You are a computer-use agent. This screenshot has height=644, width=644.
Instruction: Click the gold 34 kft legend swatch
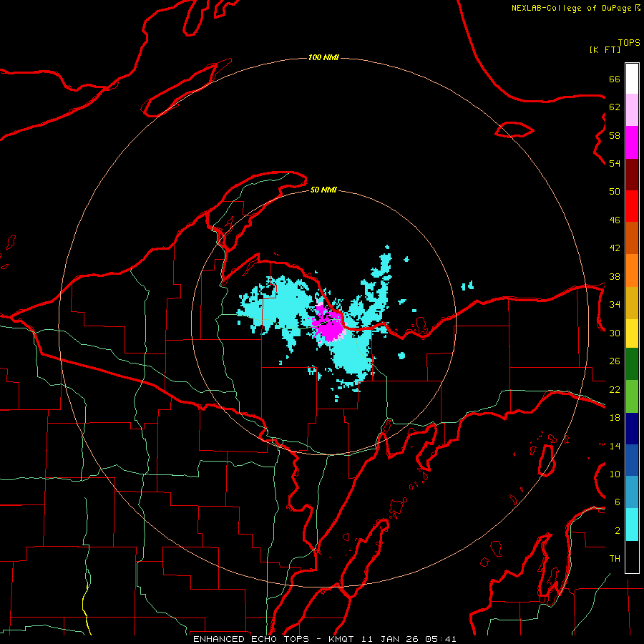632,303
